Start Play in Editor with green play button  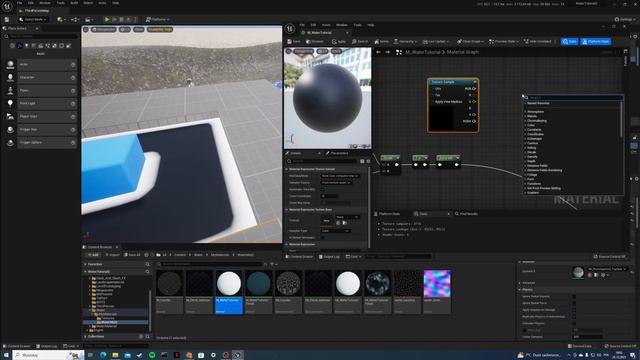pyautogui.click(x=107, y=19)
